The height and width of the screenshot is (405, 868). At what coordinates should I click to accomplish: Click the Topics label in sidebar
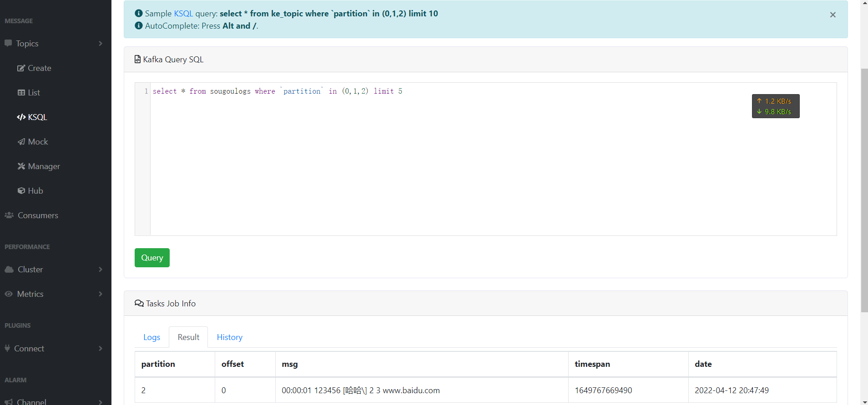pos(27,44)
